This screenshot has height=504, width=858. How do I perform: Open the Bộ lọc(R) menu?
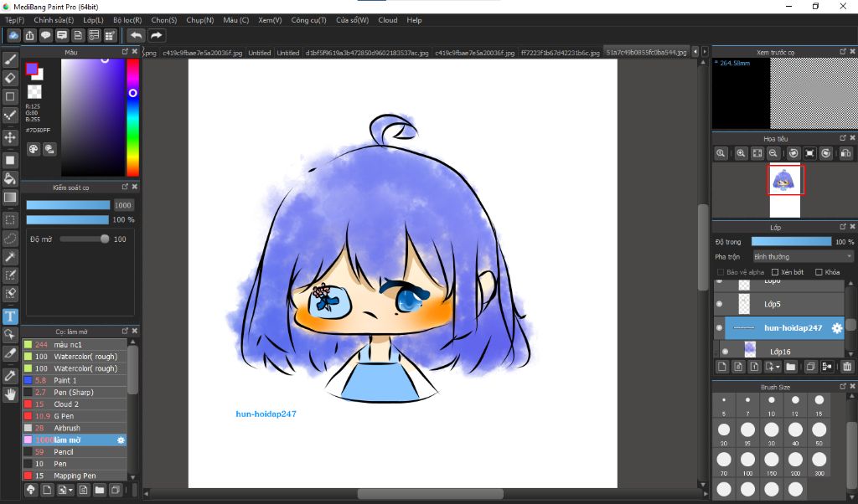pyautogui.click(x=127, y=20)
